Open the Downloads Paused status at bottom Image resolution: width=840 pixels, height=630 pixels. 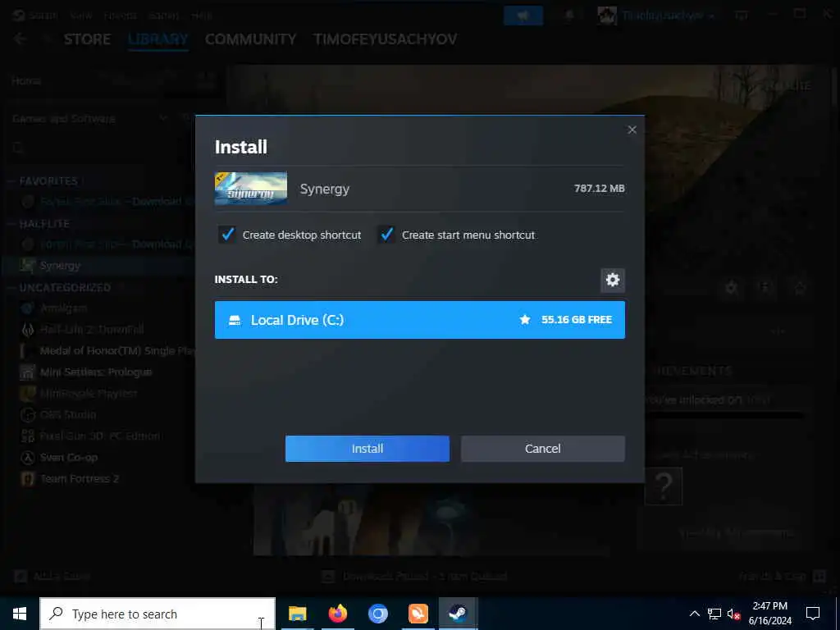(x=415, y=577)
